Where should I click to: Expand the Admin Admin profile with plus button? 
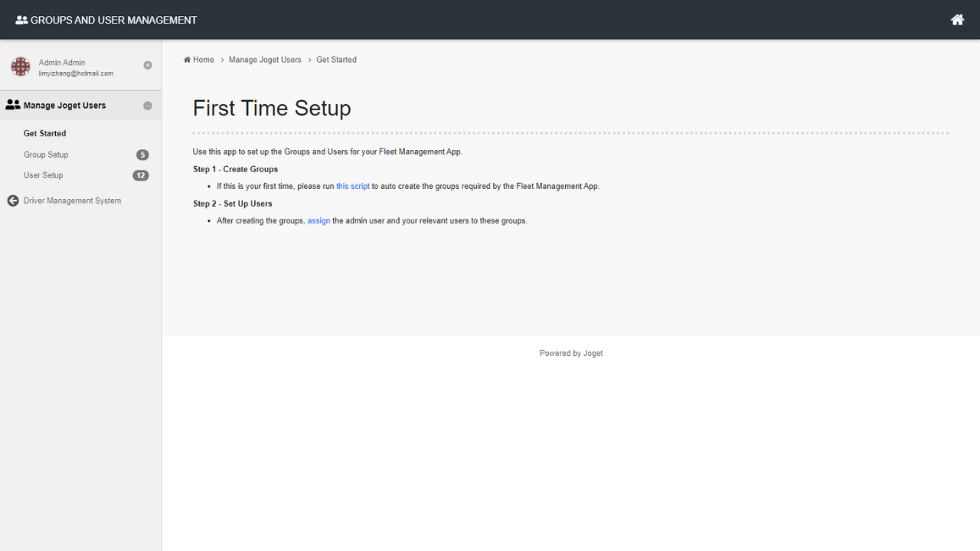tap(148, 66)
